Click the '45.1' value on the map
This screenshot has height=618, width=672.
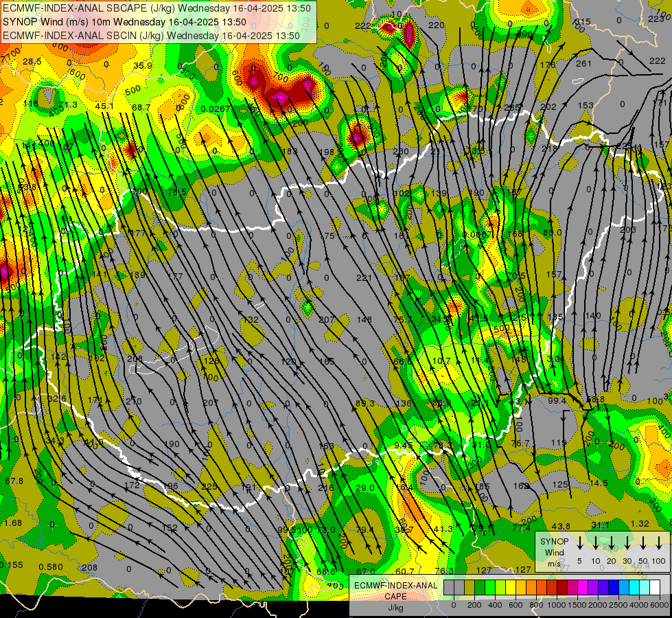tap(104, 106)
